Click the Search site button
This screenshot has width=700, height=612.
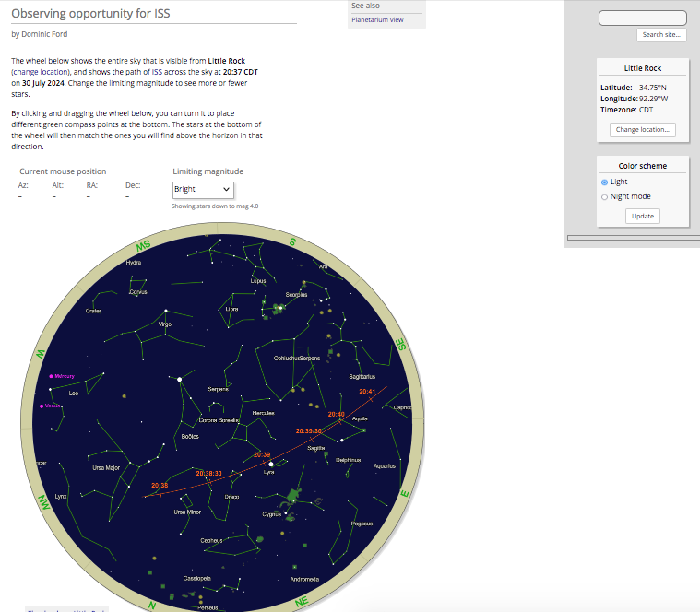tap(661, 35)
